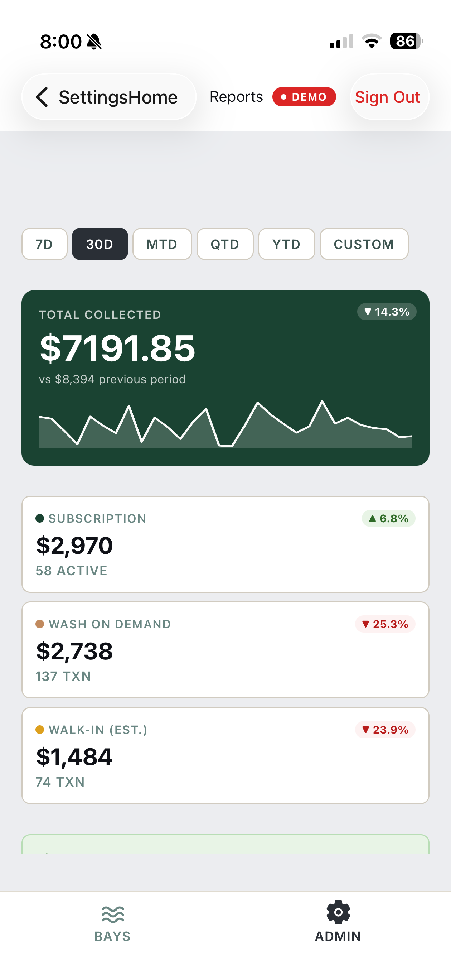
Task: Open the Admin gear icon
Action: click(x=338, y=912)
